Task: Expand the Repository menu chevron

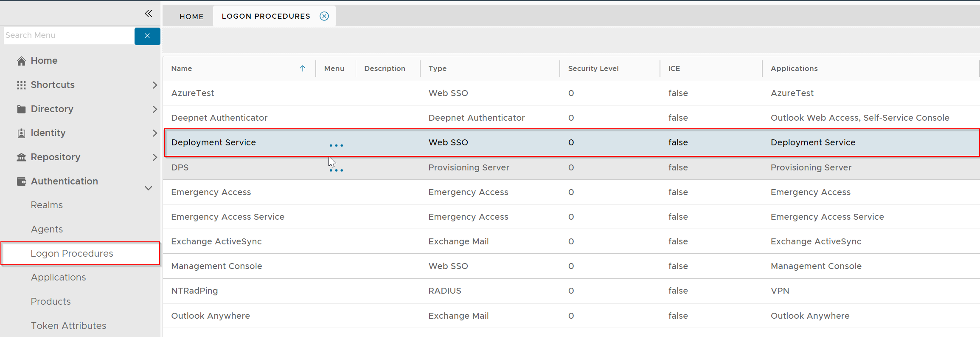Action: 154,157
